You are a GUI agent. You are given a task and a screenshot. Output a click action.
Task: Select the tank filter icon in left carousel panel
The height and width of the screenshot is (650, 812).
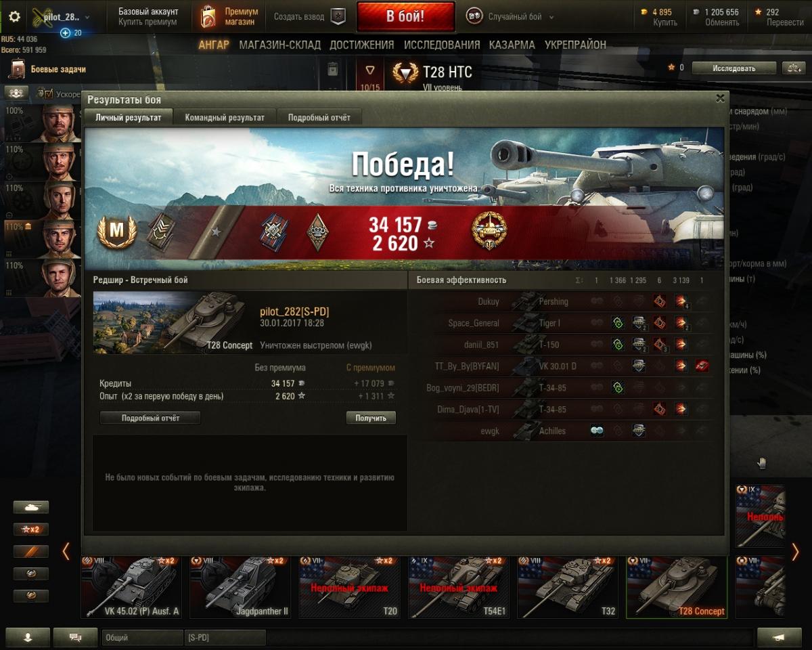click(31, 506)
